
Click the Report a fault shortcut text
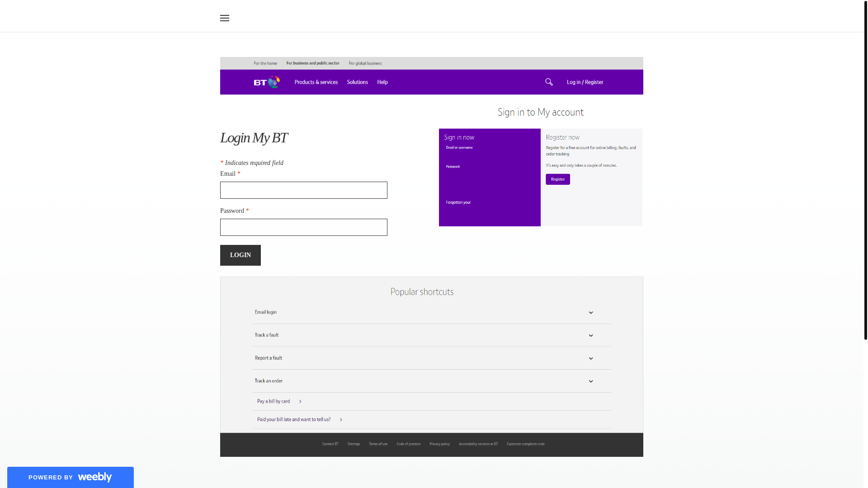pyautogui.click(x=269, y=358)
